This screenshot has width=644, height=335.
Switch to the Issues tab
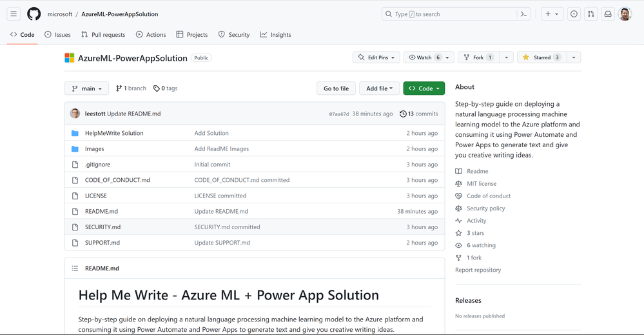tap(57, 35)
